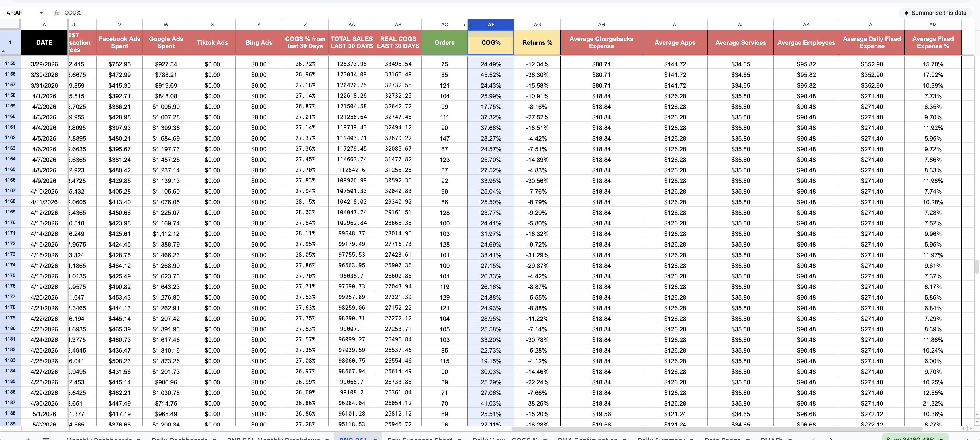The width and height of the screenshot is (980, 440).
Task: Click the Bing Ads header cell
Action: click(259, 43)
